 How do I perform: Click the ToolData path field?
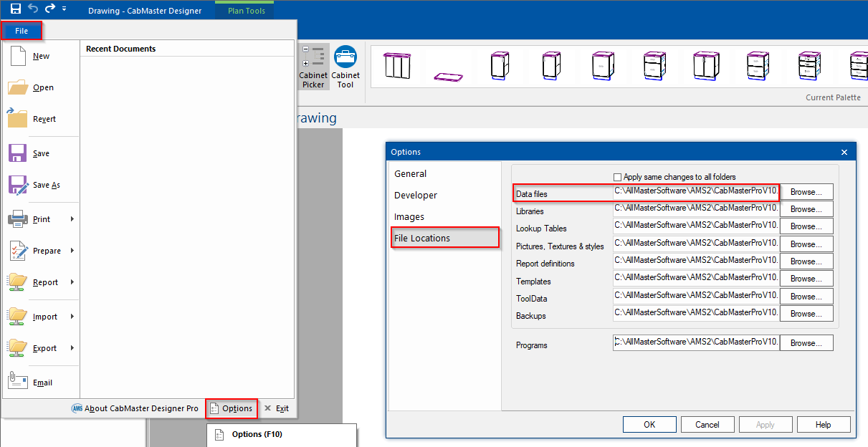click(696, 296)
